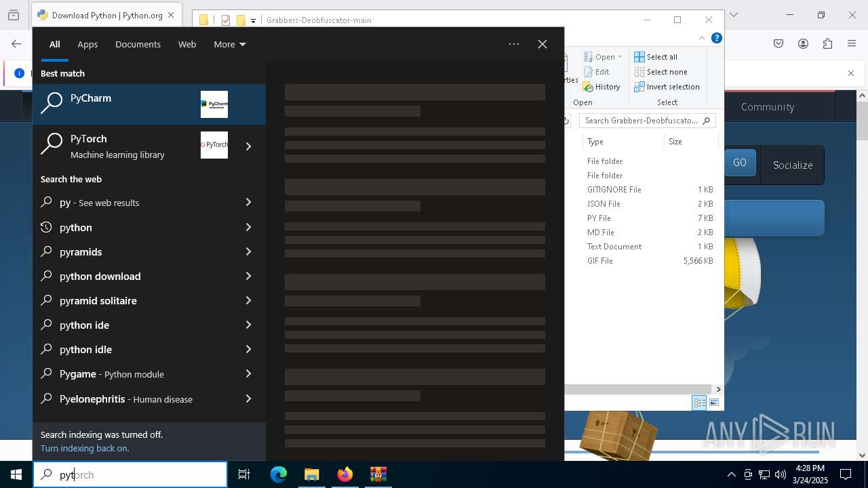This screenshot has height=488, width=868.
Task: Click the taskbar clock and date
Action: click(x=810, y=474)
